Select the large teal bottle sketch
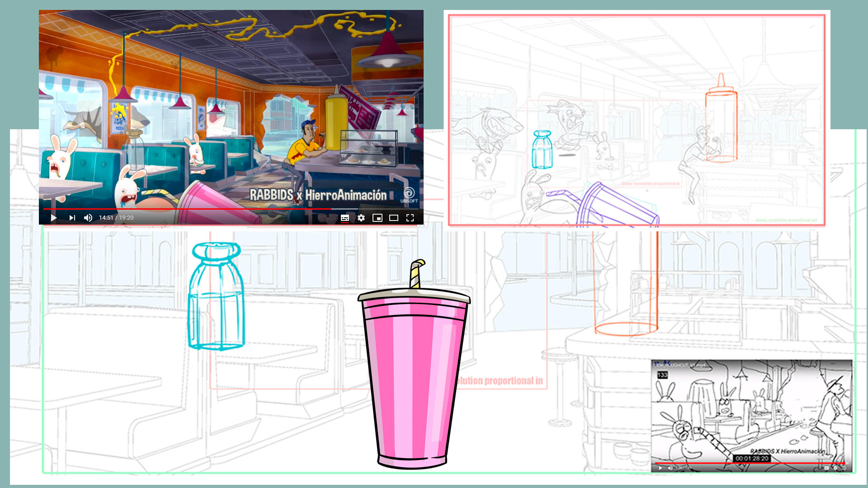 (216, 298)
